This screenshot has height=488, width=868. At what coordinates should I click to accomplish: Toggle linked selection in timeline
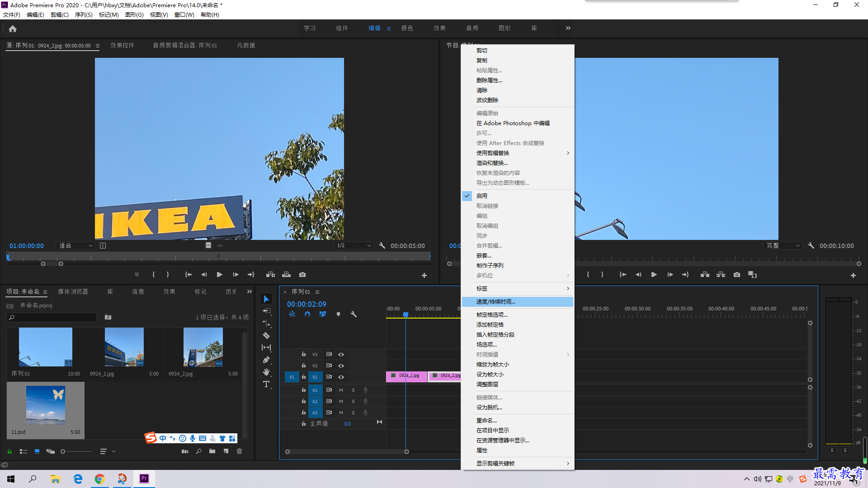[x=323, y=314]
